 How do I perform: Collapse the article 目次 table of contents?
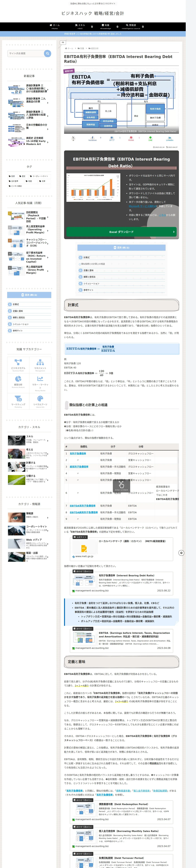click(122, 248)
